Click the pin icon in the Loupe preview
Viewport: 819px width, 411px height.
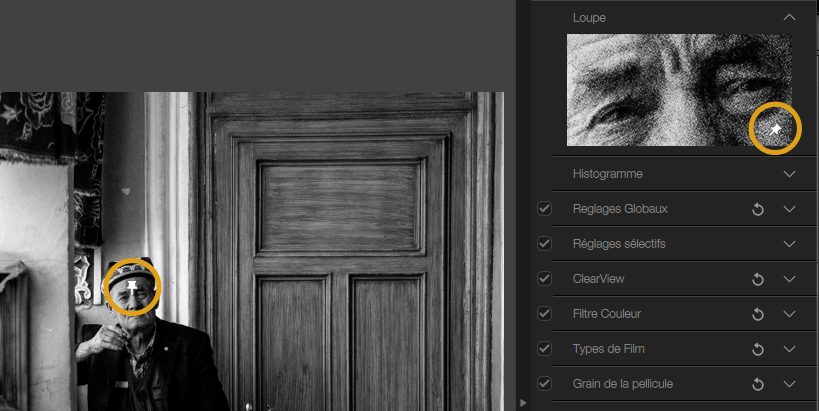pyautogui.click(x=776, y=129)
